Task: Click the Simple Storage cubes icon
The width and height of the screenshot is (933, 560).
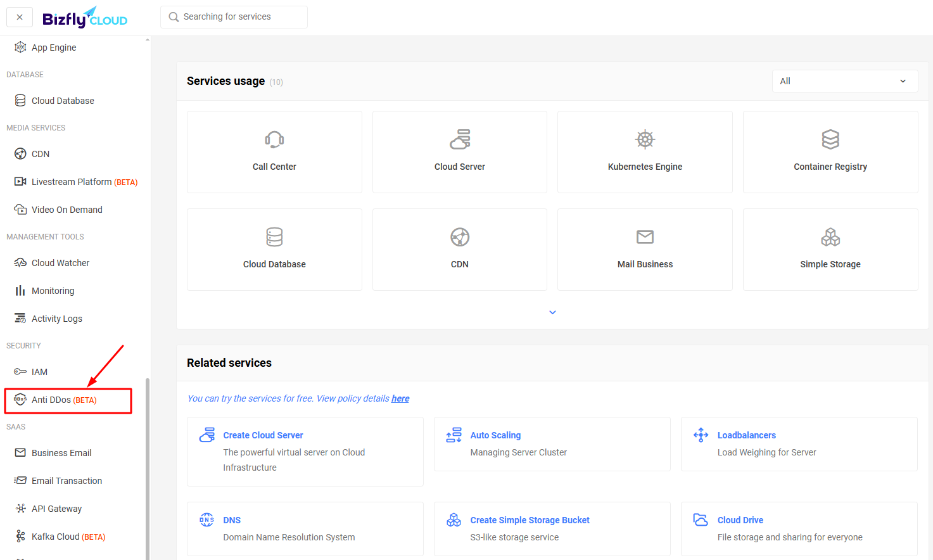Action: [x=830, y=237]
